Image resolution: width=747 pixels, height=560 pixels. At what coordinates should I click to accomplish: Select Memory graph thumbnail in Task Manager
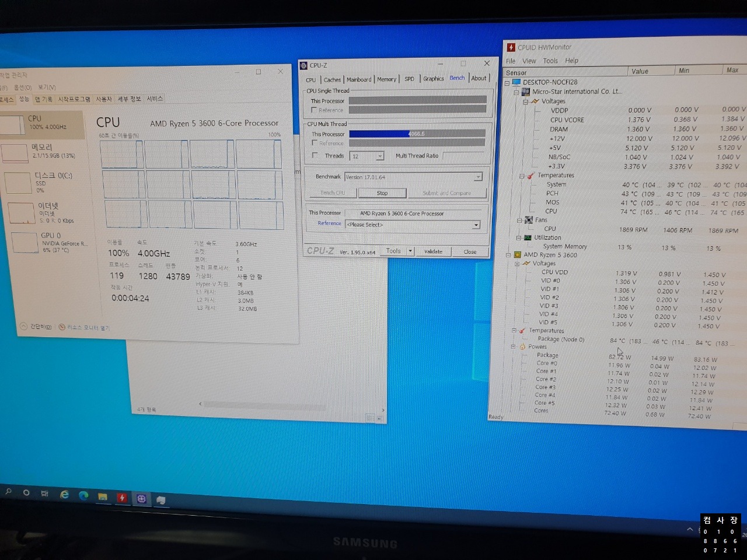15,153
